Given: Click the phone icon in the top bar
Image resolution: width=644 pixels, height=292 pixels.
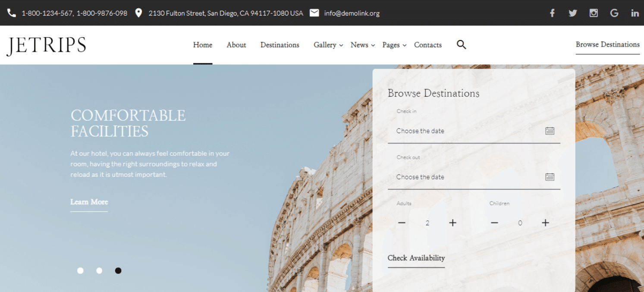Looking at the screenshot, I should [x=11, y=13].
